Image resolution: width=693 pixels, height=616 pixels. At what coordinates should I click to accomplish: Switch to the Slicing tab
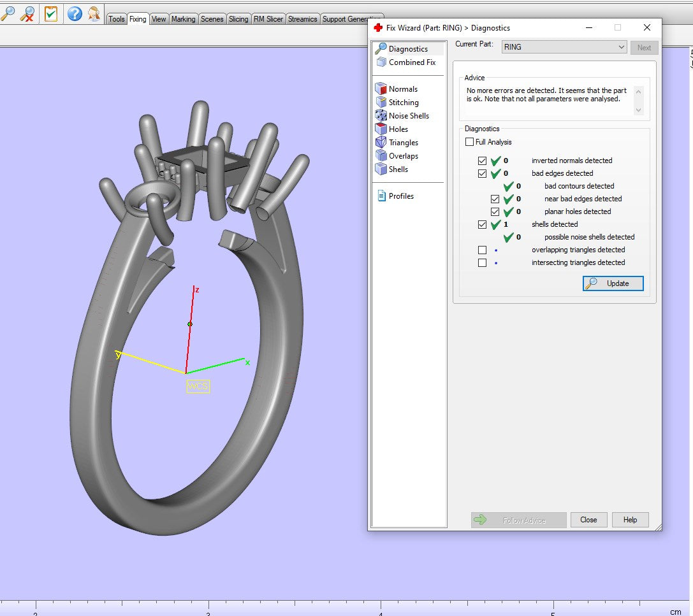(x=238, y=19)
